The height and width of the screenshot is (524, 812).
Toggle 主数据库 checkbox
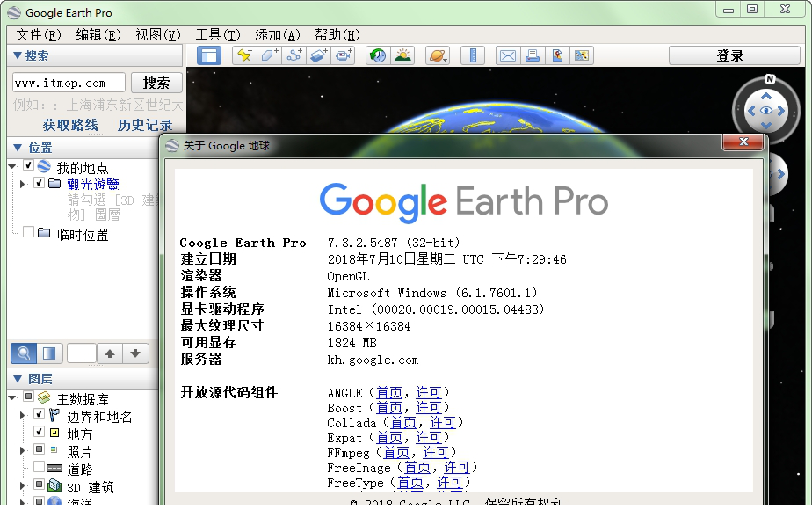pos(28,397)
